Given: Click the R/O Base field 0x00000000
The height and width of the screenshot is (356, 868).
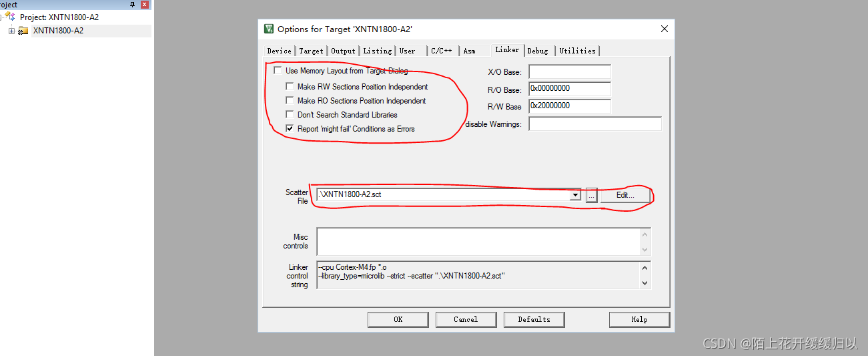Looking at the screenshot, I should 570,89.
